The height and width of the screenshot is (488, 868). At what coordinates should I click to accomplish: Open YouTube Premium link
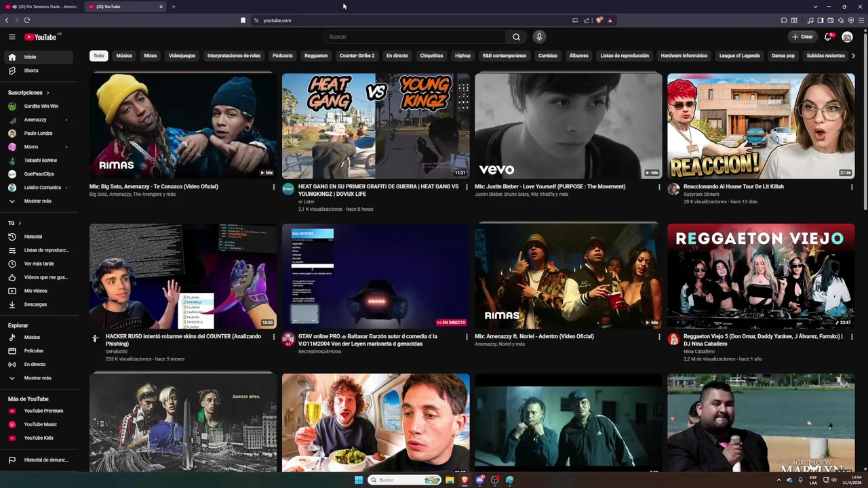[39, 411]
